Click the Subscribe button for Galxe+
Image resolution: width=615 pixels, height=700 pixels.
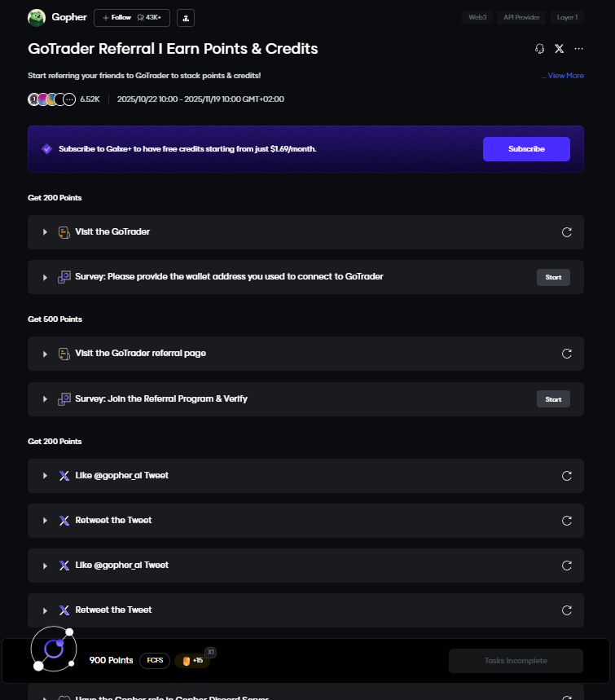coord(526,149)
